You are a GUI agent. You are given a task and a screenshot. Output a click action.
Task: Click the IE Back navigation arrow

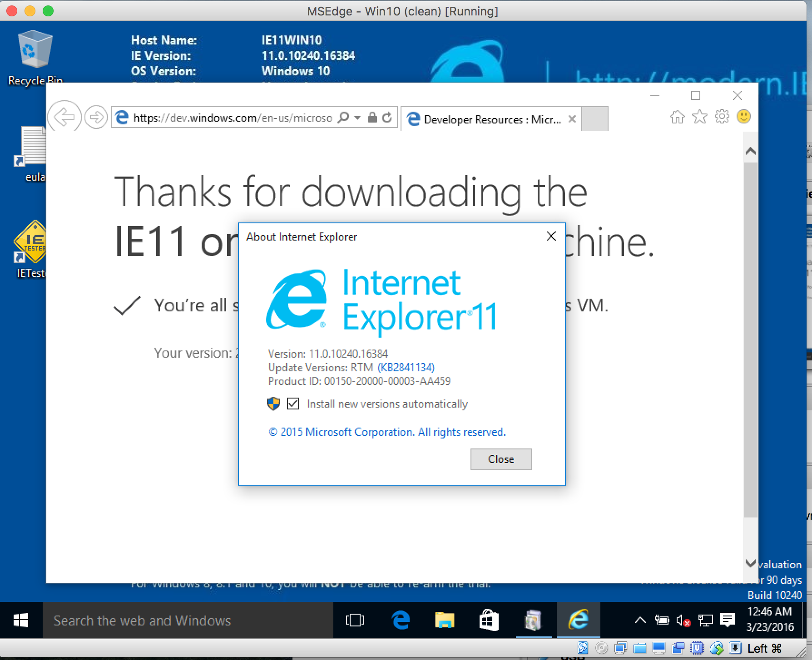(x=64, y=117)
